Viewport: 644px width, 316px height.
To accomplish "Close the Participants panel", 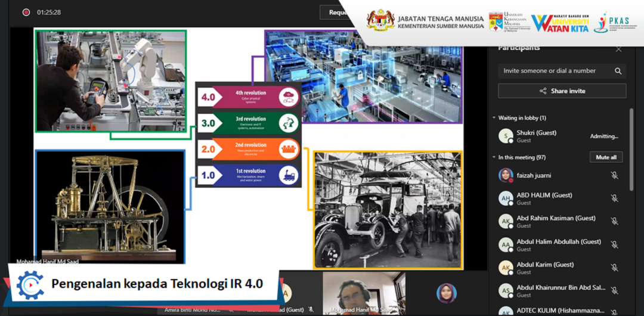I will click(618, 49).
